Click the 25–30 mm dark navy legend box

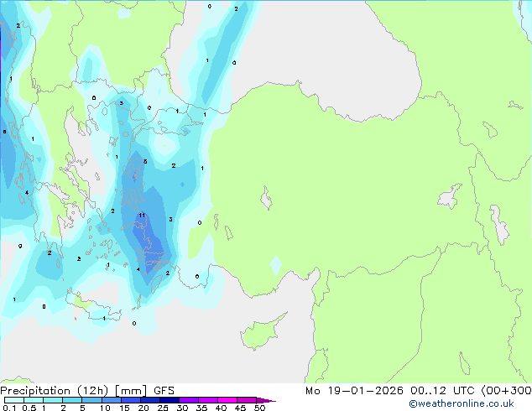coord(169,400)
